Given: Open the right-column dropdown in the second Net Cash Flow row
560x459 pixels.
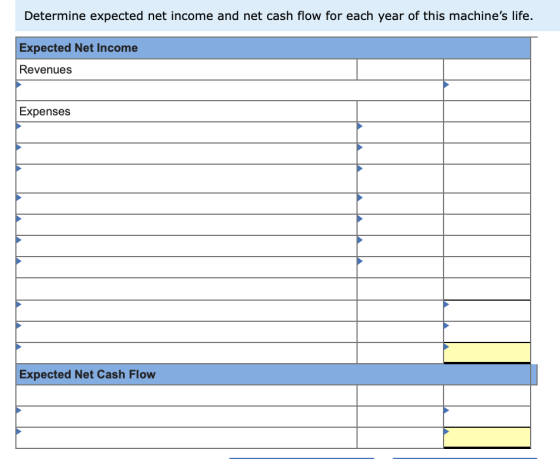Looking at the screenshot, I should coord(487,416).
